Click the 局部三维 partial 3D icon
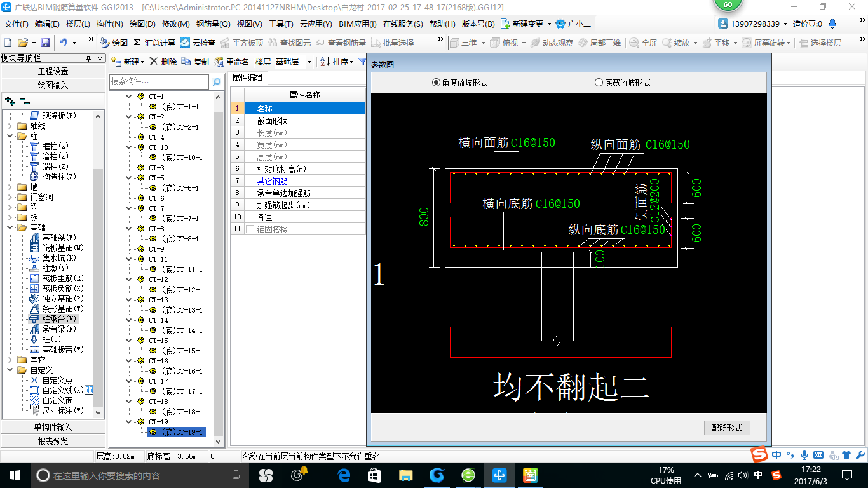 [x=599, y=43]
